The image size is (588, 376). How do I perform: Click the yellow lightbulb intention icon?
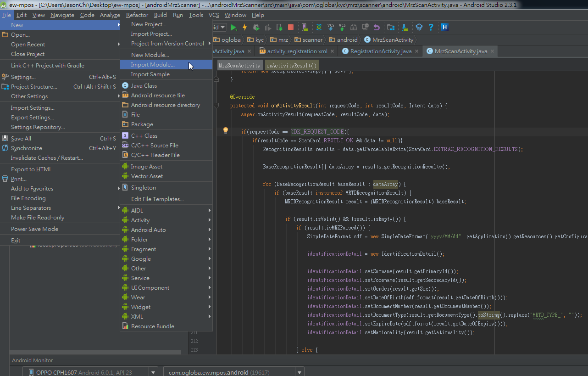tap(225, 131)
